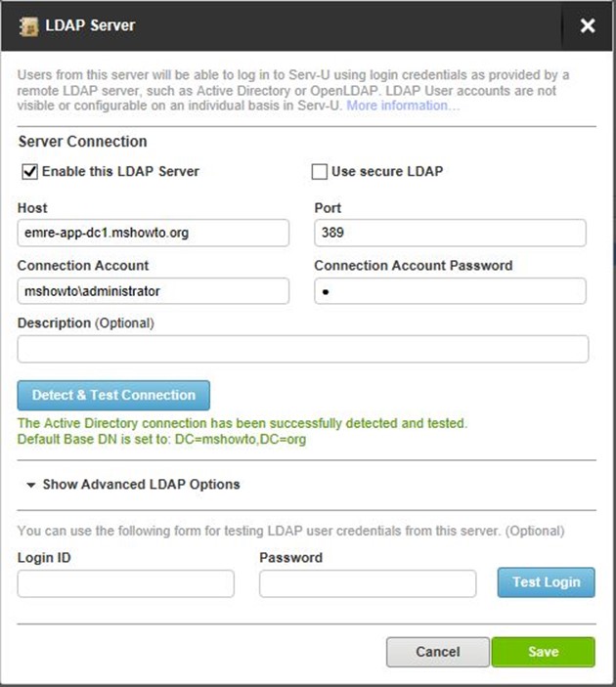
Task: Click the Detect & Test Connection button
Action: tap(113, 395)
